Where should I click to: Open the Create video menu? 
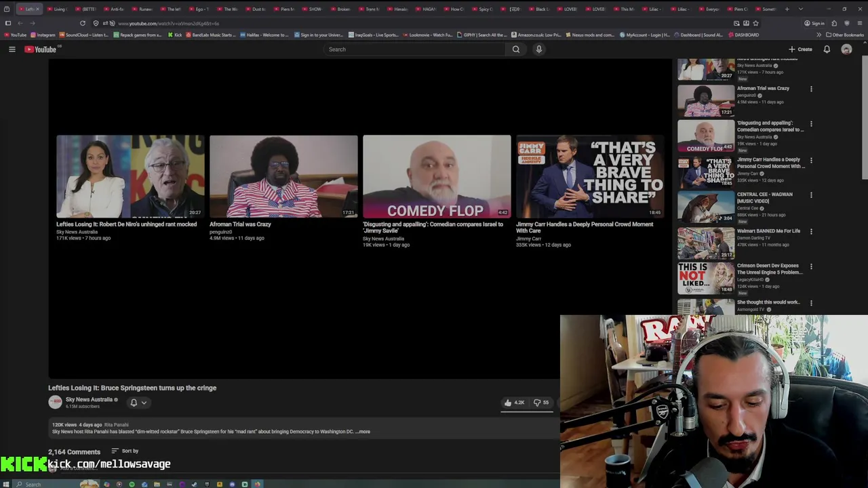coord(800,49)
